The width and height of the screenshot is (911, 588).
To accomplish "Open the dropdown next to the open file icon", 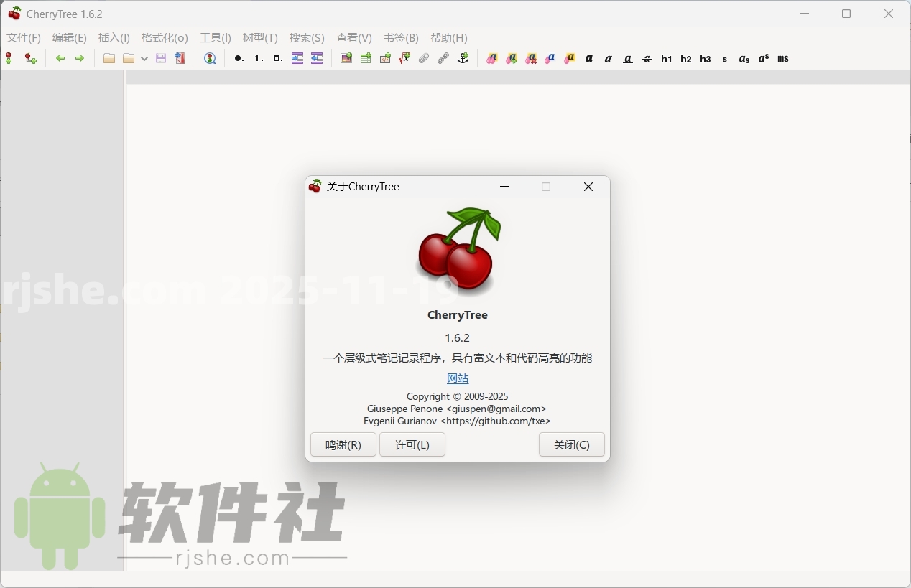I will tap(144, 58).
